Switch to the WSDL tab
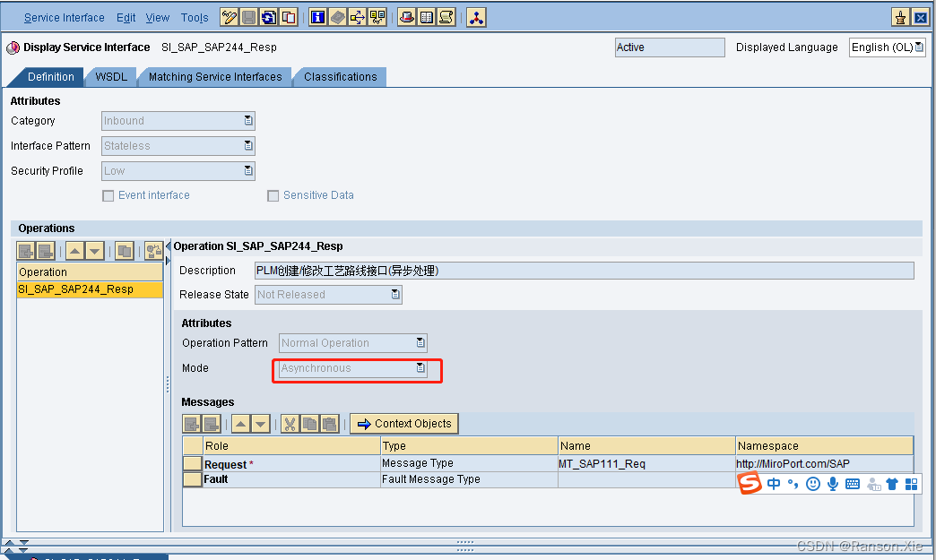The width and height of the screenshot is (936, 560). point(110,77)
